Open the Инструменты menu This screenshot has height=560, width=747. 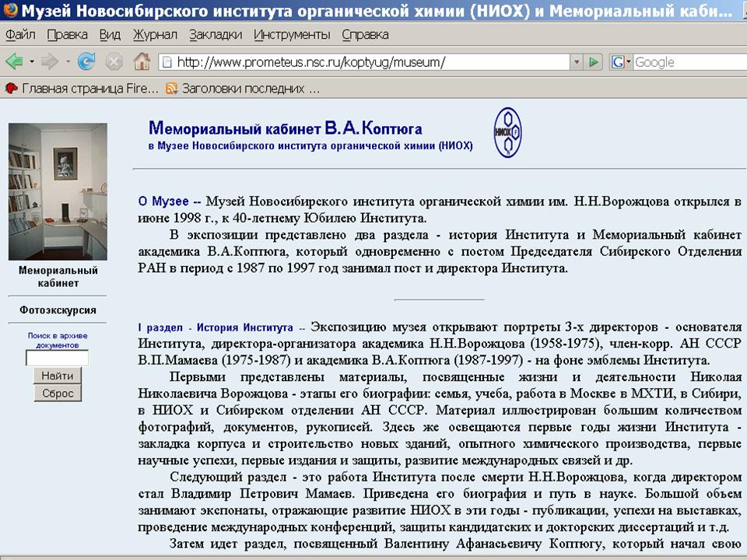[292, 35]
